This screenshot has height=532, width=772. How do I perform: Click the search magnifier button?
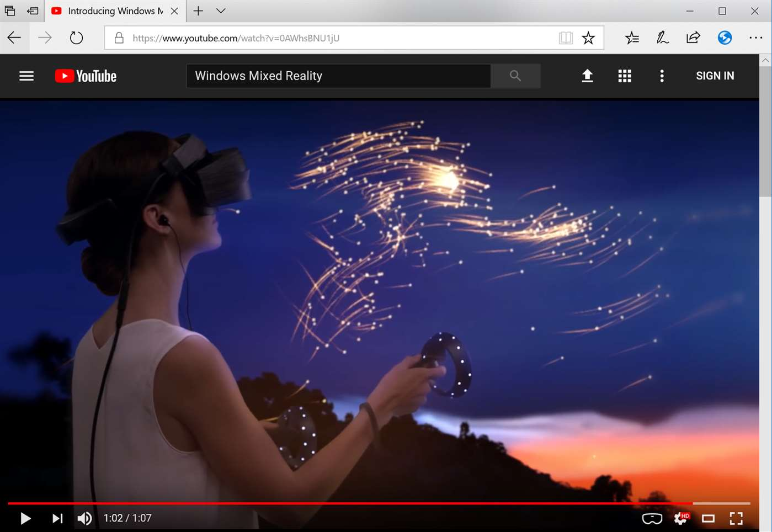point(515,76)
